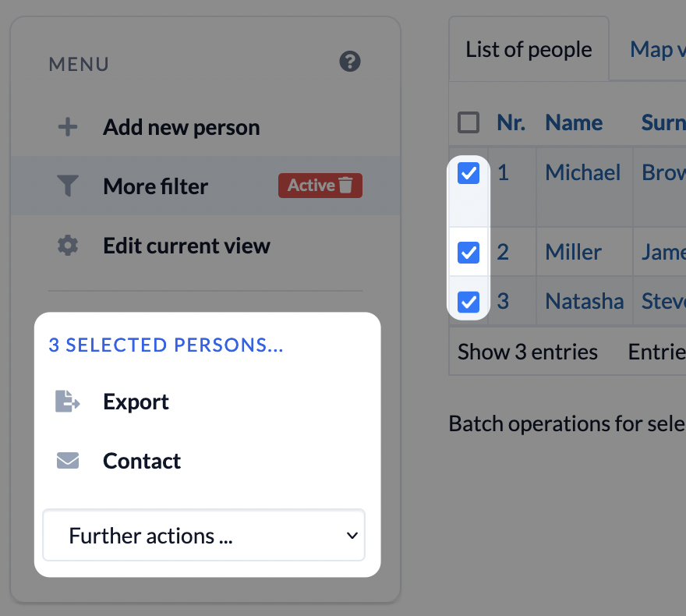Click the gear icon beside Edit current view

click(68, 246)
